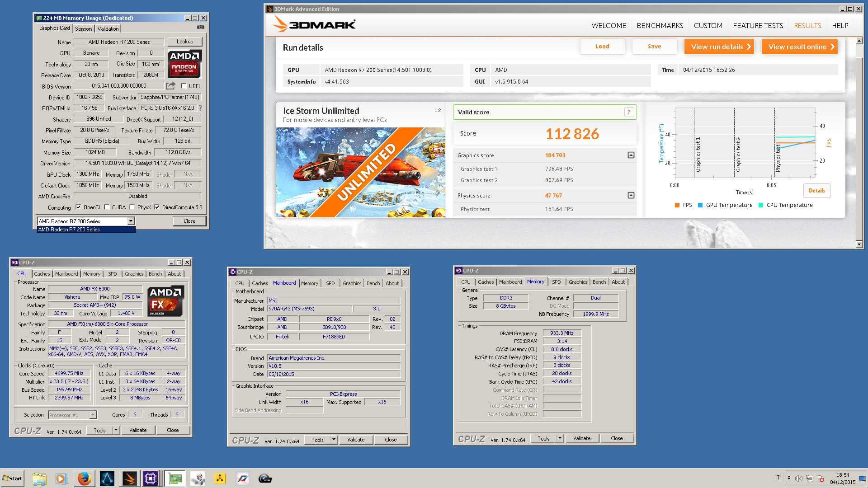Open the FEATURE TESTS tab in 3DMark
The image size is (868, 488).
pos(758,26)
